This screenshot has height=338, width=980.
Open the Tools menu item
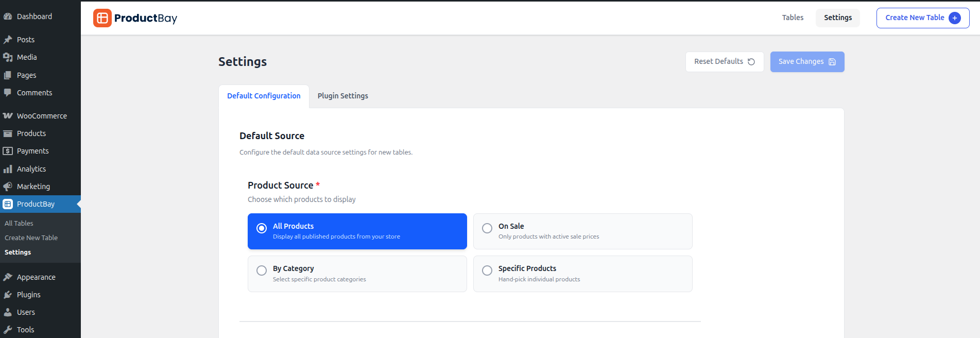[40, 330]
